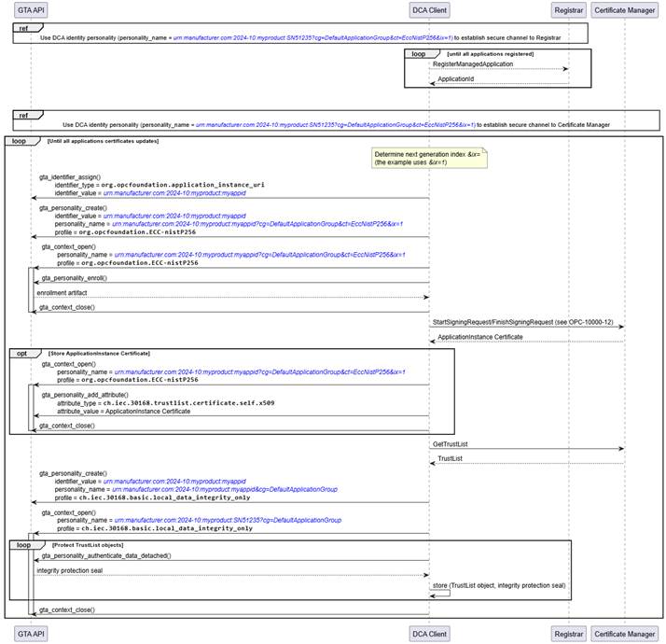Click the RegisterManagedApplication message label
The height and width of the screenshot is (644, 666).
coord(473,63)
